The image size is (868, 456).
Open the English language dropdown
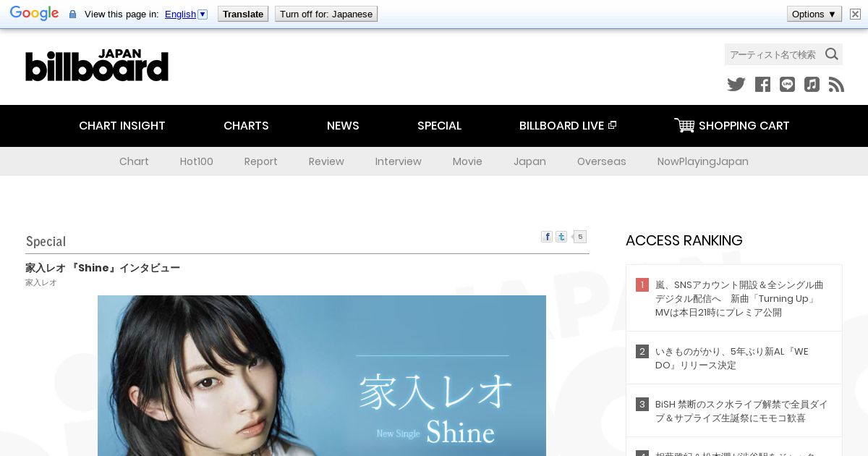pos(186,14)
